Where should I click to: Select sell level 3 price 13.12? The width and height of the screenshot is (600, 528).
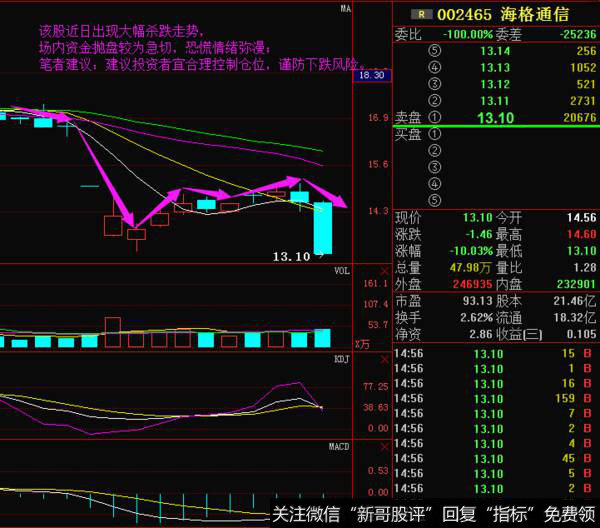pyautogui.click(x=495, y=84)
